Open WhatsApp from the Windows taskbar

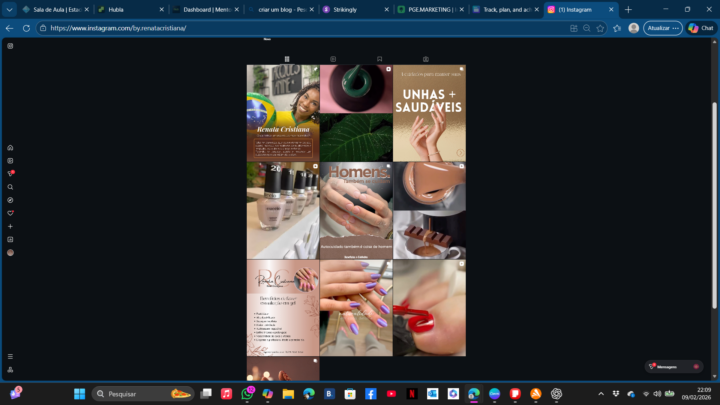[x=248, y=394]
